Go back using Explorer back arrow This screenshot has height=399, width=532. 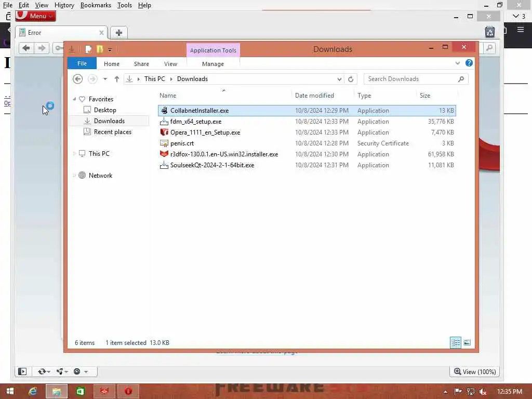78,79
